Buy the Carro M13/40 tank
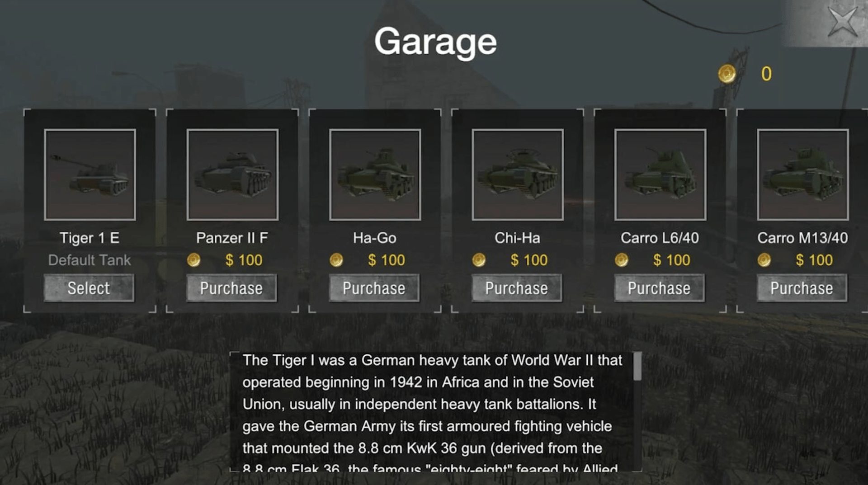 click(x=802, y=288)
